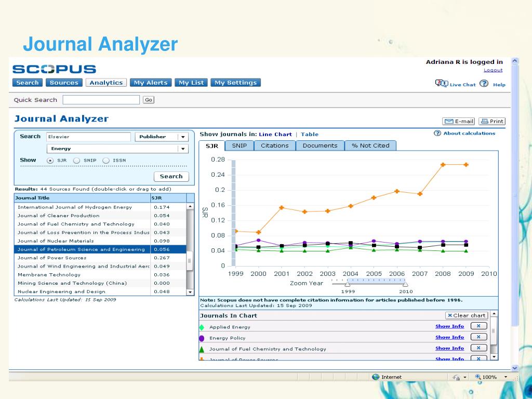Remove Journal of Fuel Chemistry from chart

point(478,348)
